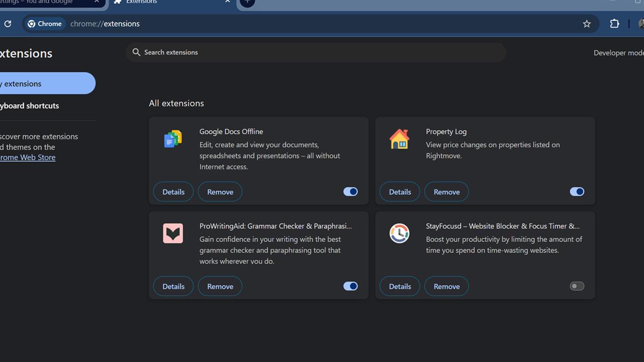
Task: Open Details for StayFocusd
Action: (400, 286)
